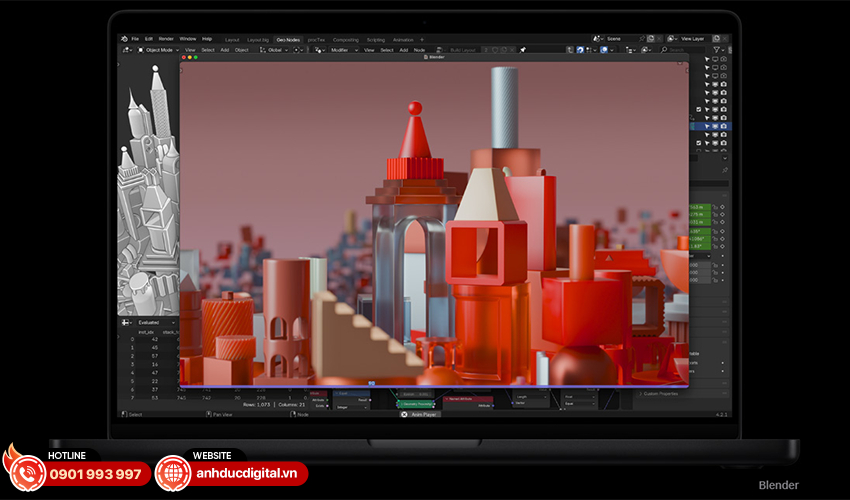Click the node editor pin icon
The height and width of the screenshot is (500, 850).
[523, 49]
